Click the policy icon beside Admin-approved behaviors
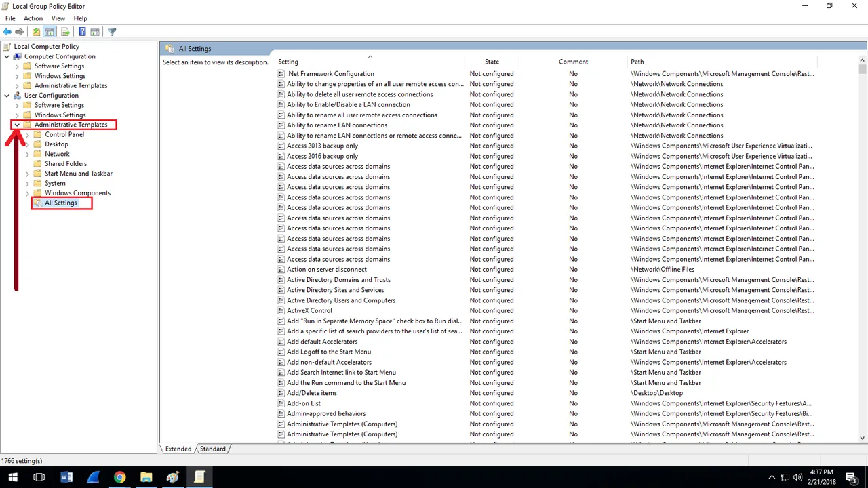The width and height of the screenshot is (868, 488). coord(281,414)
